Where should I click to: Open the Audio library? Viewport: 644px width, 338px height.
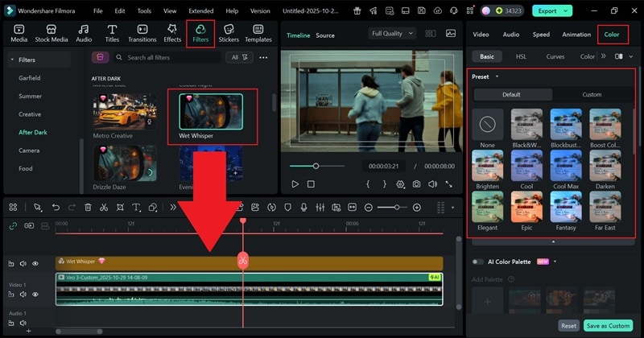coord(84,33)
